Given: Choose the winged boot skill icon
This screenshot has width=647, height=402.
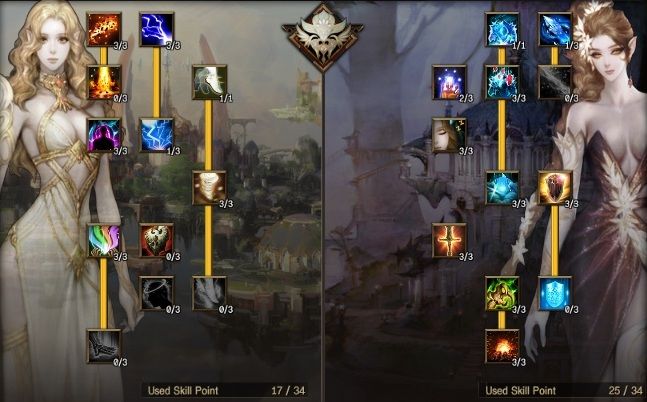Looking at the screenshot, I should pyautogui.click(x=210, y=83).
